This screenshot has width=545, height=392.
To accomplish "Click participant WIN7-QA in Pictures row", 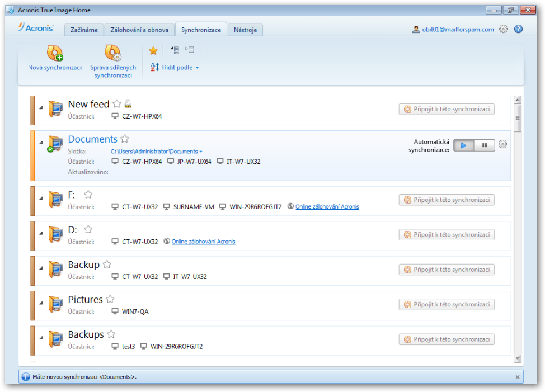I will 135,311.
